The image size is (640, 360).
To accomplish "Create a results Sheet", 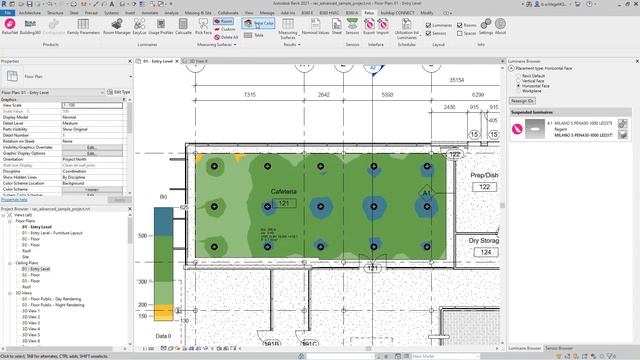I will pyautogui.click(x=337, y=26).
